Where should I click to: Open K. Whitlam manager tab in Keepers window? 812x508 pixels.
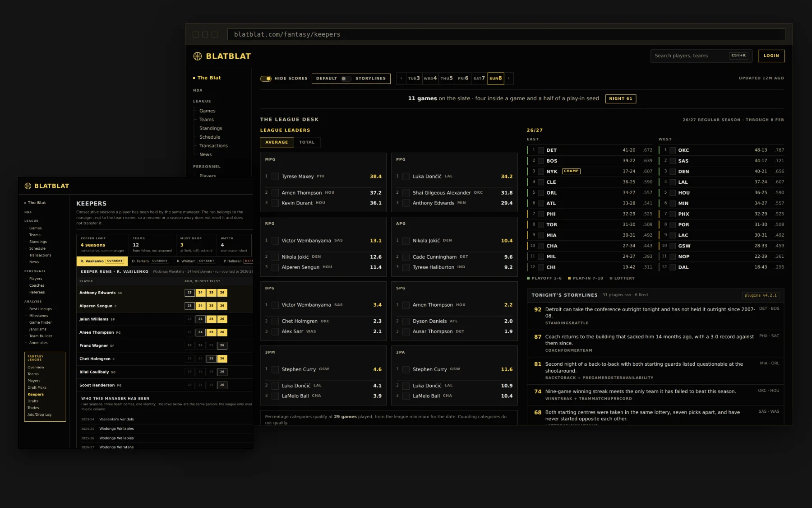196,261
